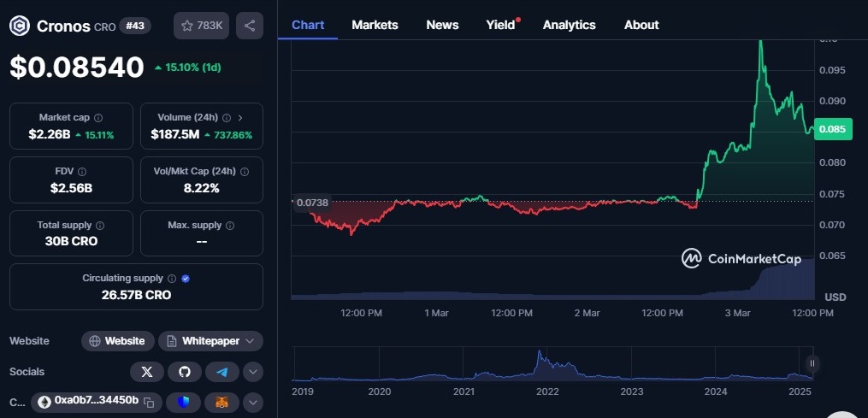The image size is (868, 418).
Task: Click the blue shield wallet icon
Action: pyautogui.click(x=184, y=402)
